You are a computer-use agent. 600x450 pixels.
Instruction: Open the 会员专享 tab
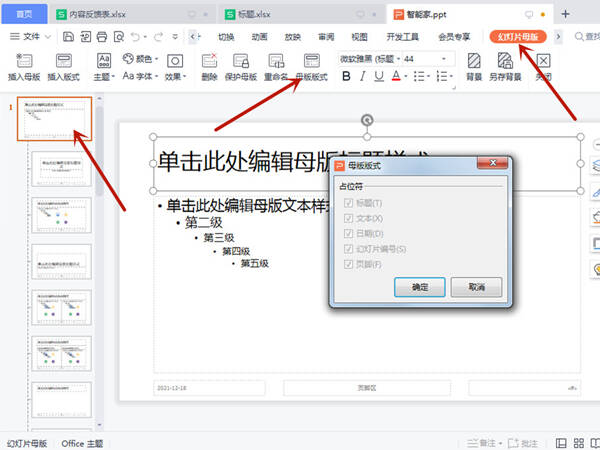[x=454, y=37]
